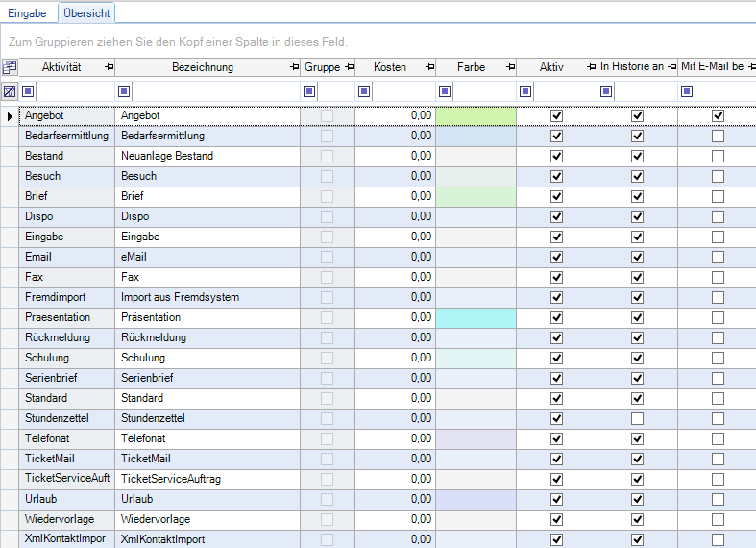Select the Übersicht tab

pos(86,12)
